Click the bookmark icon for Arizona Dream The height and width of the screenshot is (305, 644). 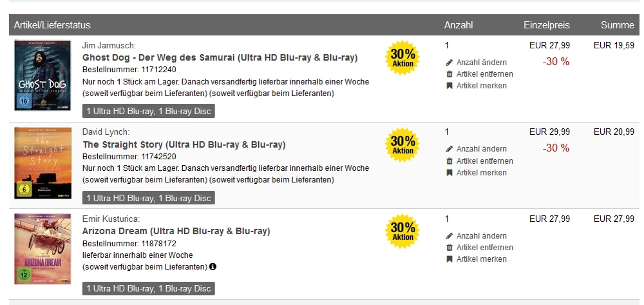450,259
